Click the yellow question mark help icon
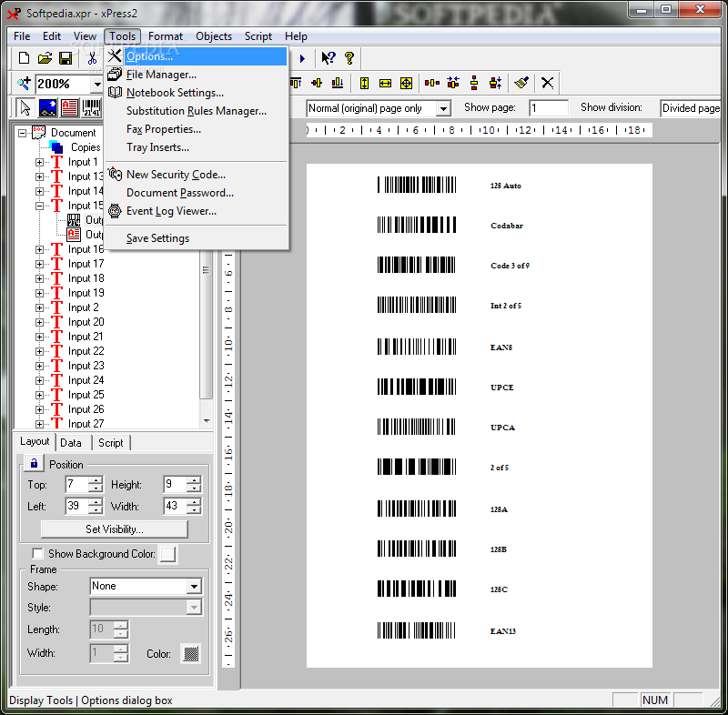The image size is (728, 715). [x=349, y=58]
